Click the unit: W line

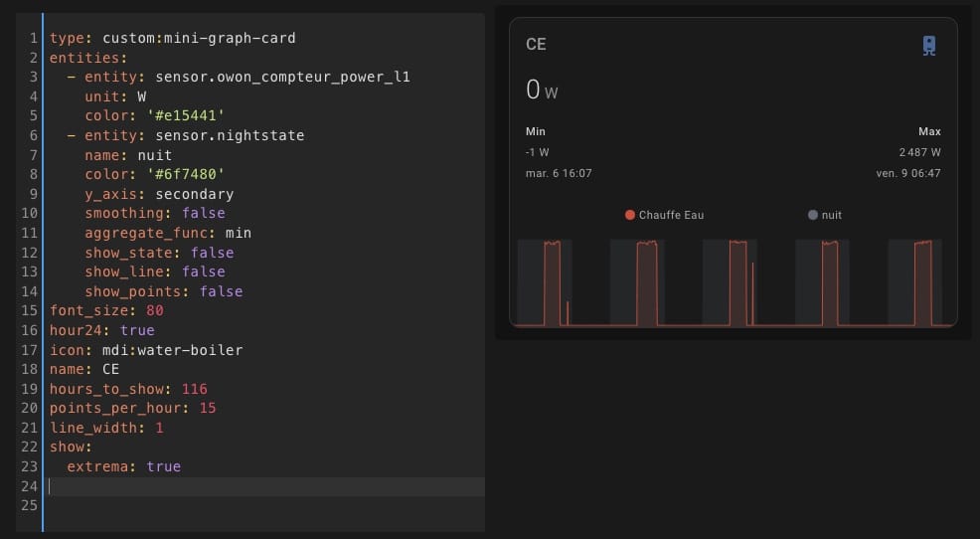pos(115,96)
